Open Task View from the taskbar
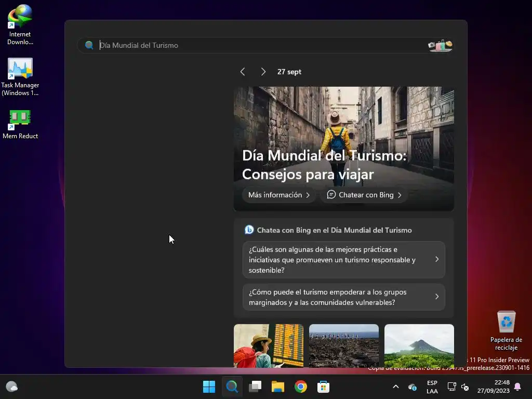Screen dimensions: 532x399 (255, 387)
